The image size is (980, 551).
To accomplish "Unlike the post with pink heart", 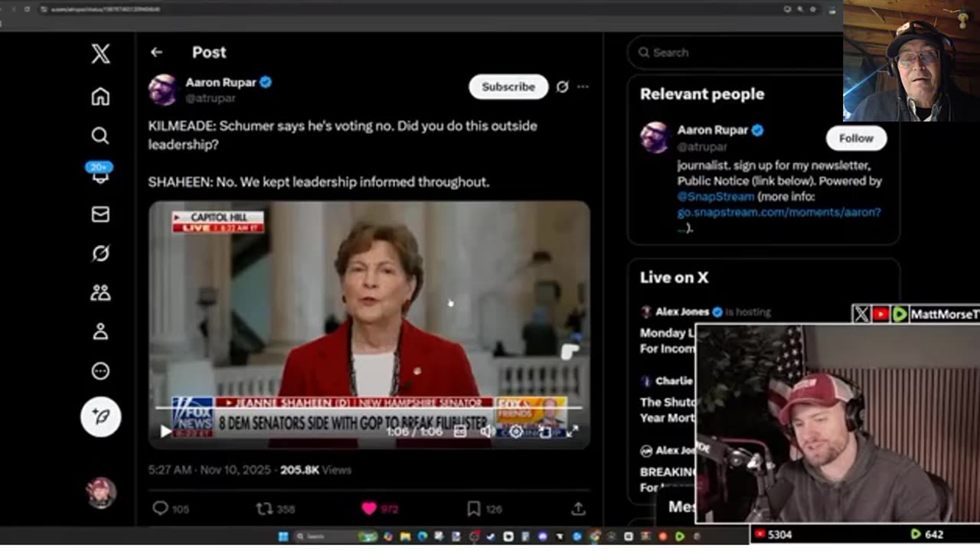I will [369, 508].
